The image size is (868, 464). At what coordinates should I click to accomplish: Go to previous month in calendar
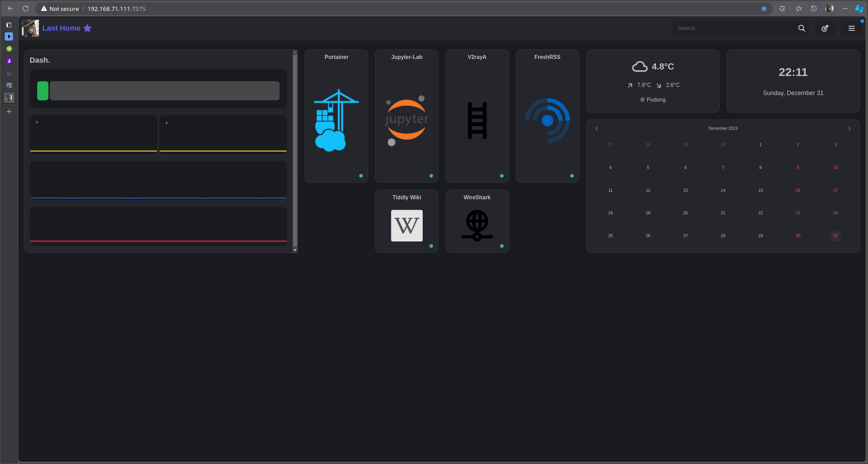click(x=596, y=128)
